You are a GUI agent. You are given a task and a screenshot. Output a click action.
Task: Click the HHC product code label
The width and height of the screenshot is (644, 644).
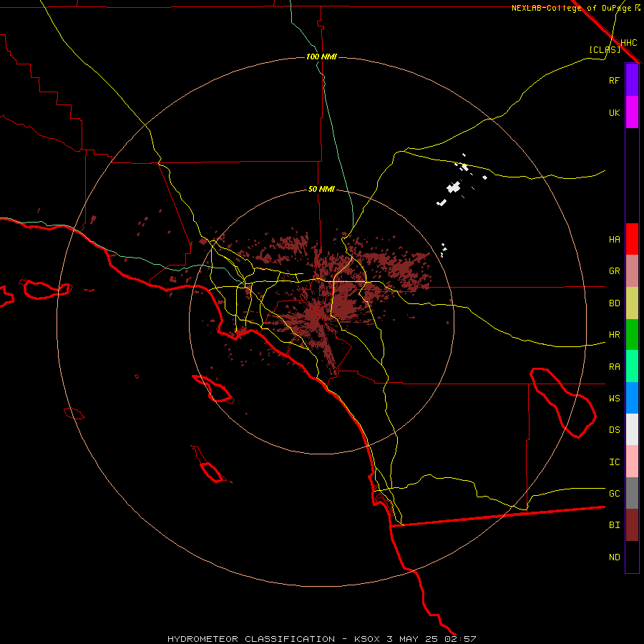coord(628,43)
